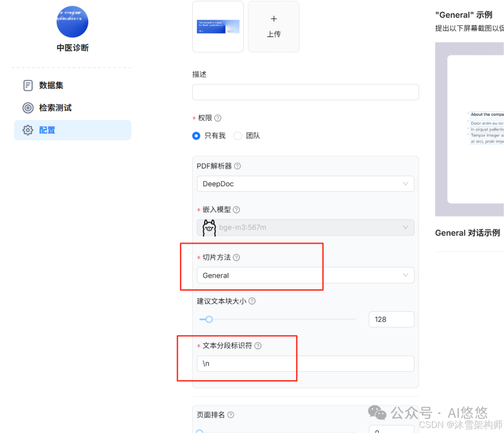Open the bge-m3:567m embedding model dropdown
Screen dimensions: 504x433
pos(305,228)
